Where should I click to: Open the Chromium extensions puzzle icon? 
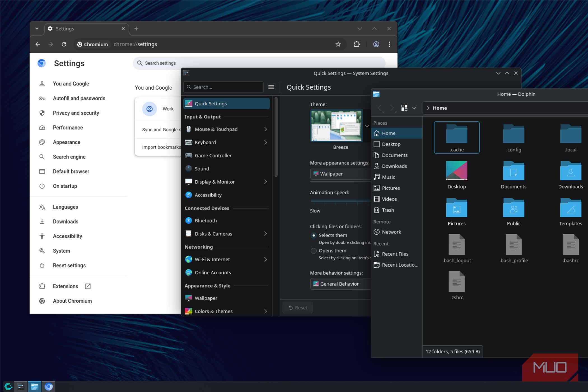[357, 44]
